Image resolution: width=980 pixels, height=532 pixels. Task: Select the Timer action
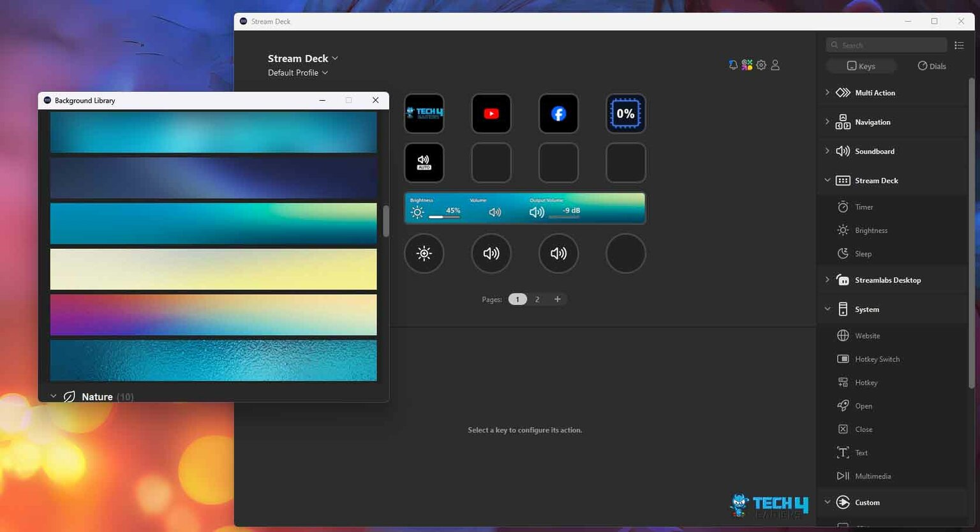tap(864, 207)
